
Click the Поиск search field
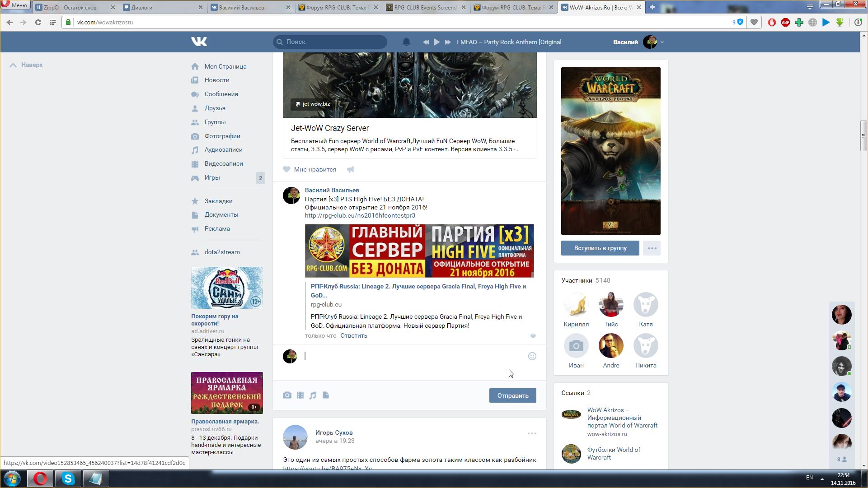[334, 42]
